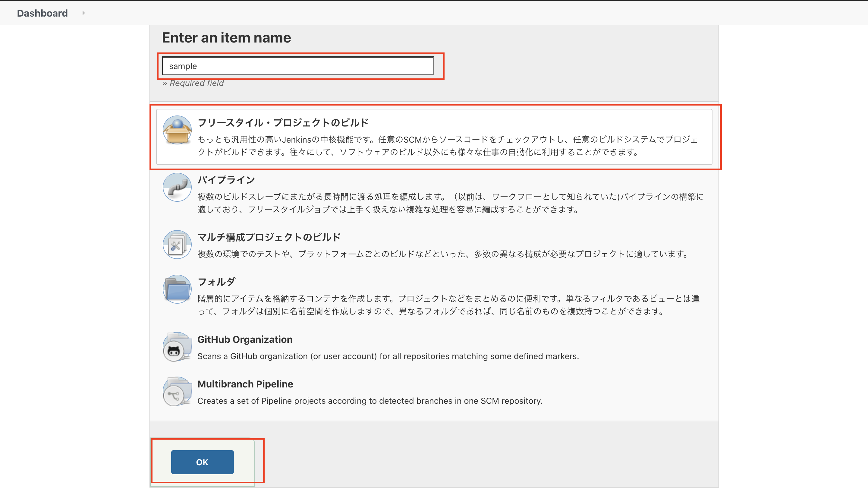Select パイプライン title
The image size is (868, 496).
(x=226, y=180)
